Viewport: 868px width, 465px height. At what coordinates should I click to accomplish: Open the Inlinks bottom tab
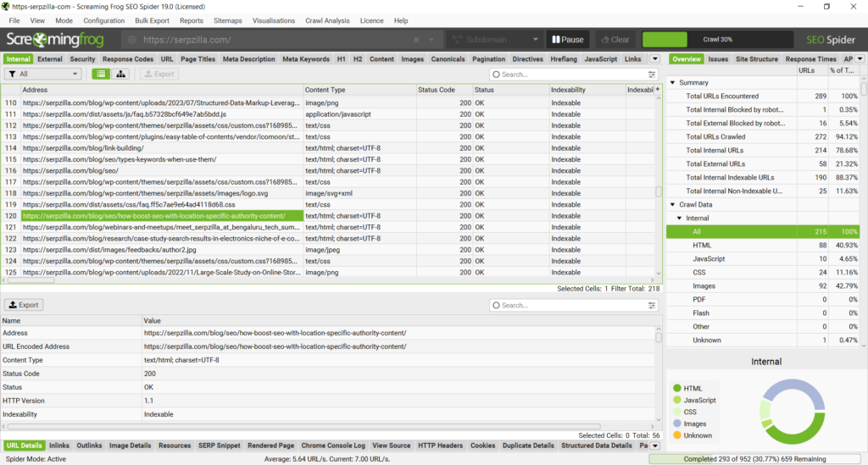point(59,446)
